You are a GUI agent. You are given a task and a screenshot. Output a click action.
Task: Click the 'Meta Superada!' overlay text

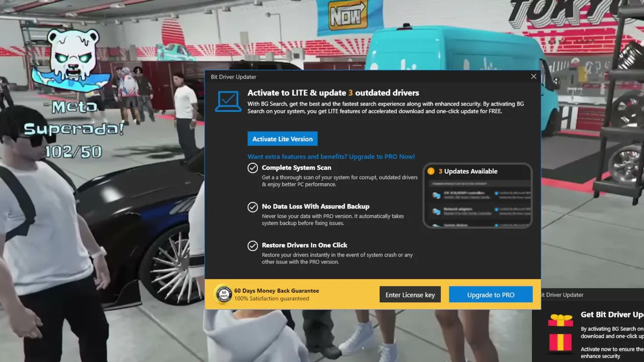pos(74,119)
